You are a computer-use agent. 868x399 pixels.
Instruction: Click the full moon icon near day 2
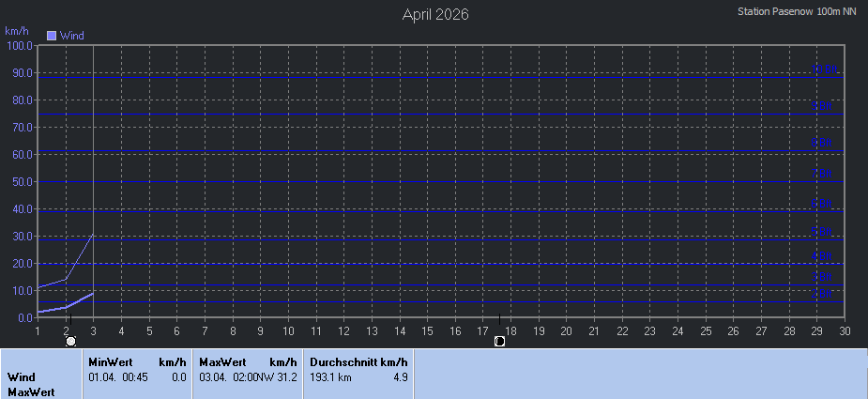pos(70,342)
